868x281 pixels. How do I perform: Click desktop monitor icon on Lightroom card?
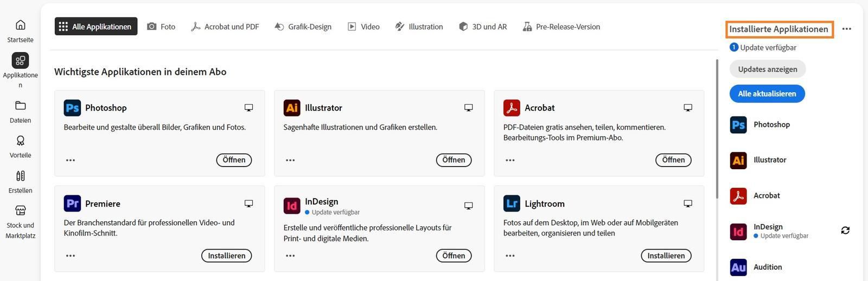click(x=688, y=203)
